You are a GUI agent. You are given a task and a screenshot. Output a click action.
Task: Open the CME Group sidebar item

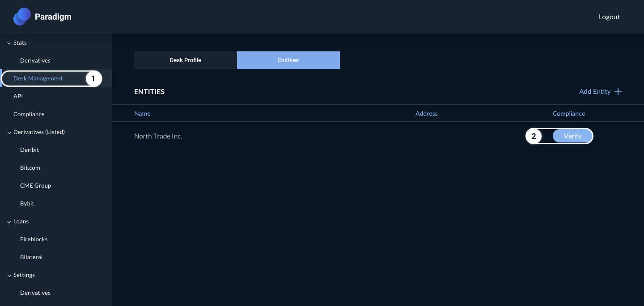point(35,186)
